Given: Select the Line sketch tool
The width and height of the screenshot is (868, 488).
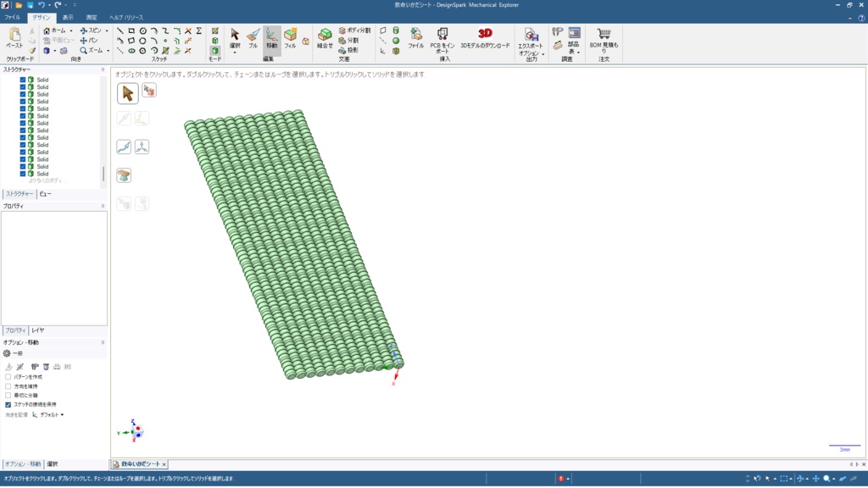Looking at the screenshot, I should [x=120, y=31].
